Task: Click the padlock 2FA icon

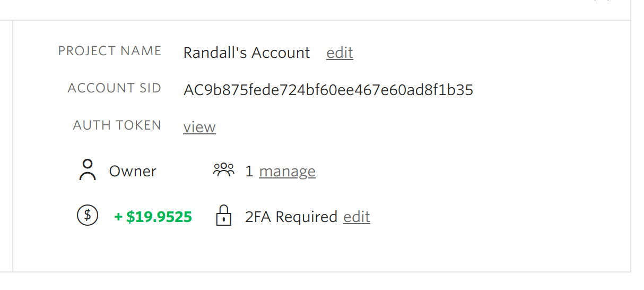Action: point(224,216)
